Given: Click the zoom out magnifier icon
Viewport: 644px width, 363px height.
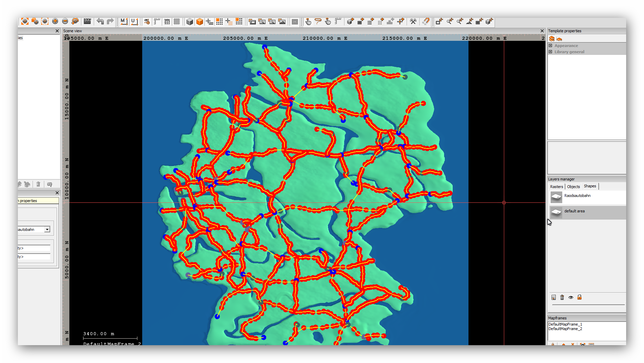Looking at the screenshot, I should tap(65, 22).
